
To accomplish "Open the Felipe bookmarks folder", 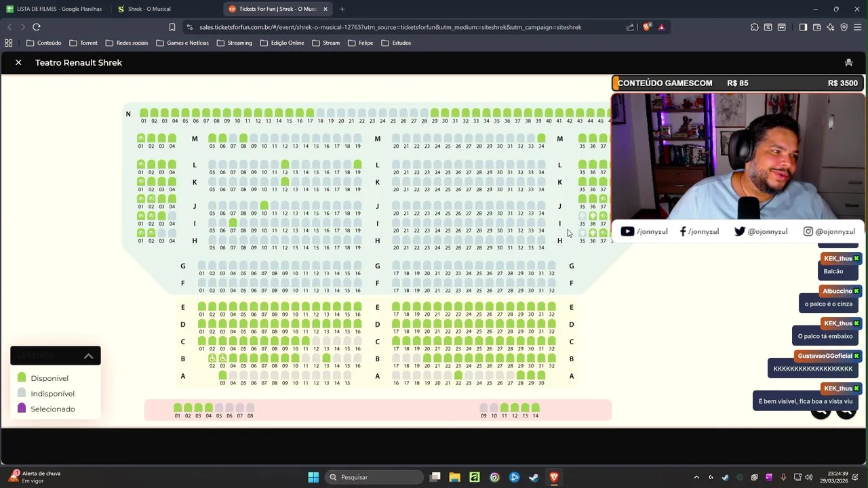I will pyautogui.click(x=360, y=43).
